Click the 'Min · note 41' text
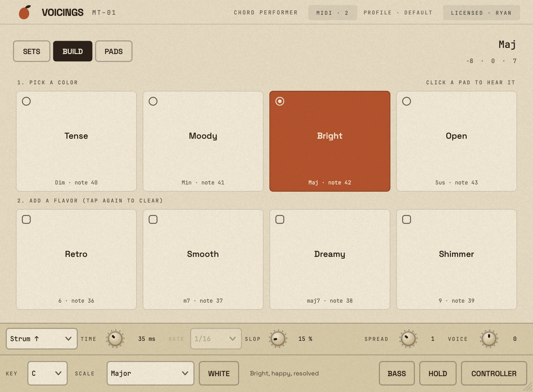Viewport: 533px width, 392px height. [203, 183]
